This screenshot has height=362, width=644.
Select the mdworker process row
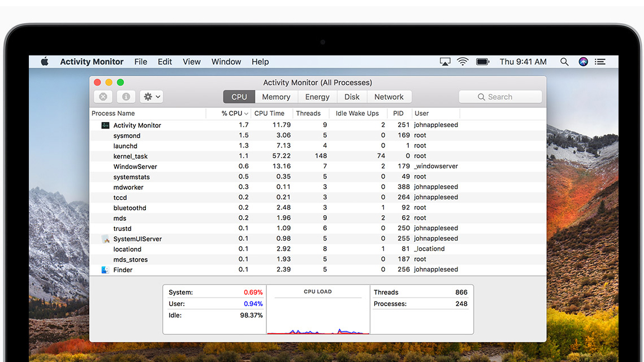[x=318, y=187]
